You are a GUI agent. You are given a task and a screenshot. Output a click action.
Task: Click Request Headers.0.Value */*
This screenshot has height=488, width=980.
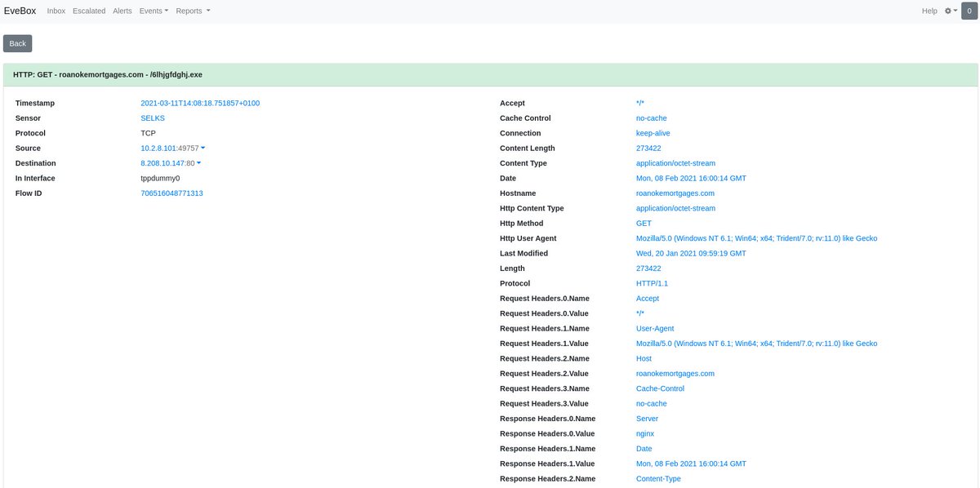click(x=640, y=313)
